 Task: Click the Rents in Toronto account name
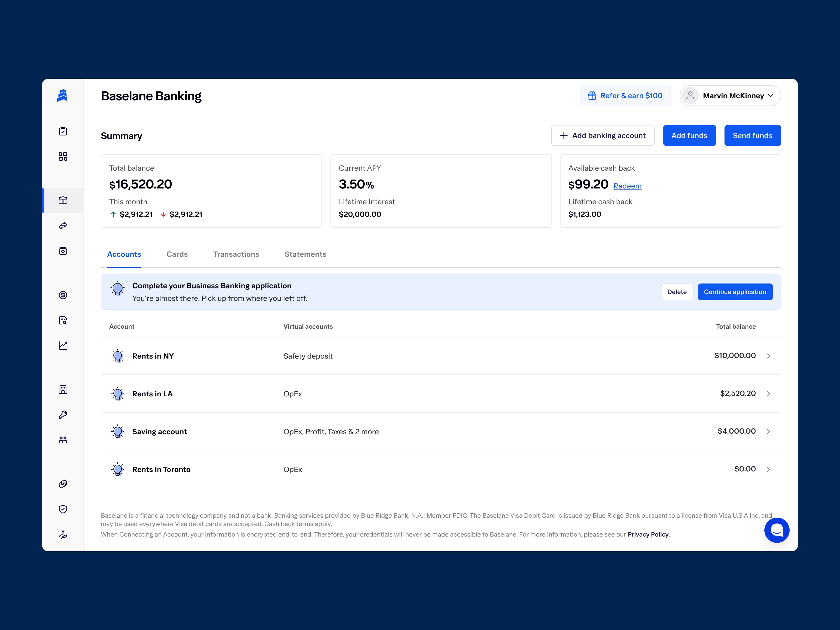click(161, 469)
